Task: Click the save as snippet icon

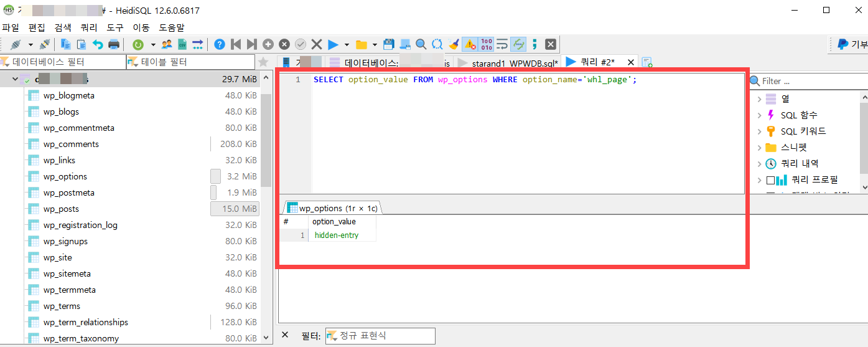Action: [405, 44]
